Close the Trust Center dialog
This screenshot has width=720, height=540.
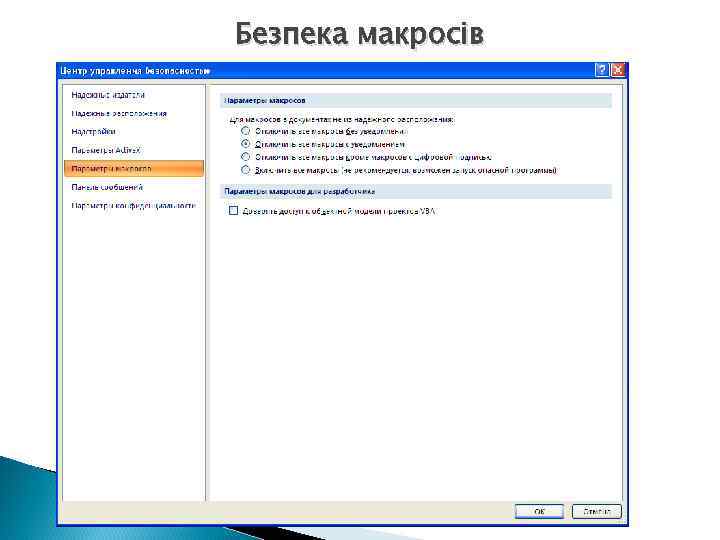click(618, 70)
